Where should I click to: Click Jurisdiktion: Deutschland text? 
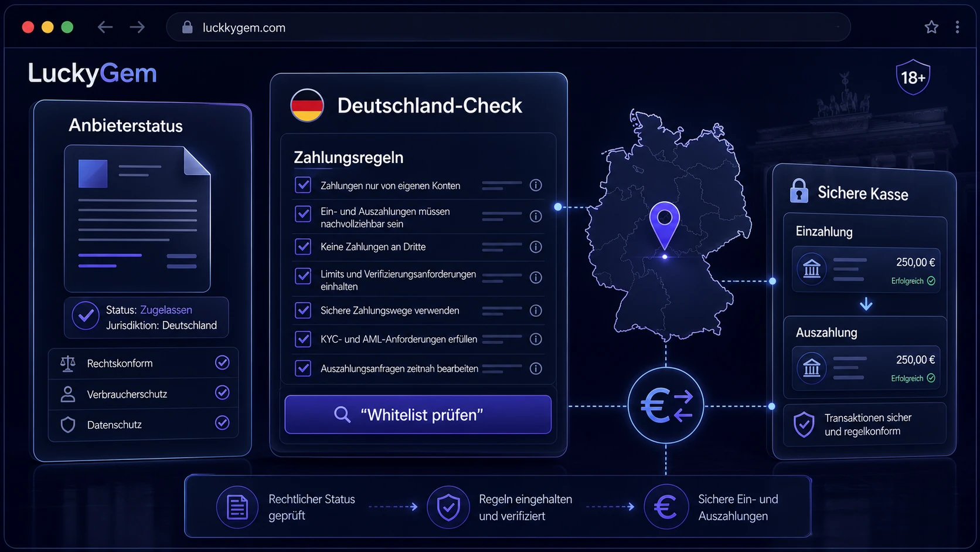[x=161, y=326]
